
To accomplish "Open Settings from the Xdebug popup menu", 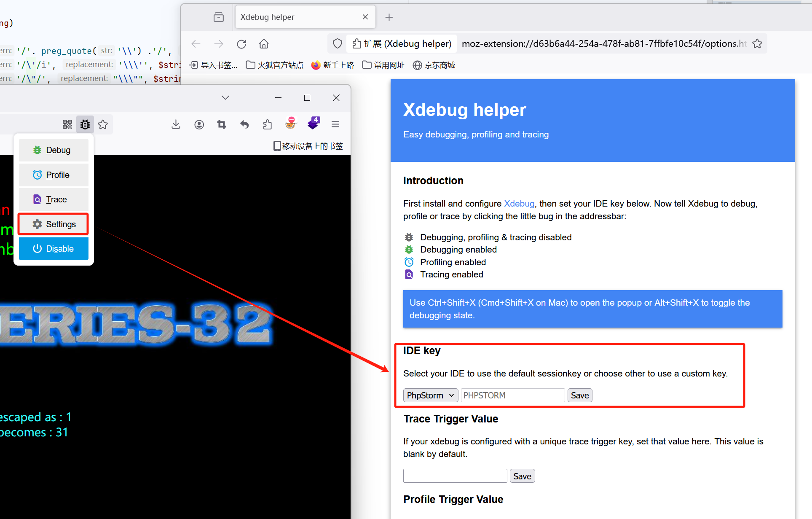I will click(54, 224).
